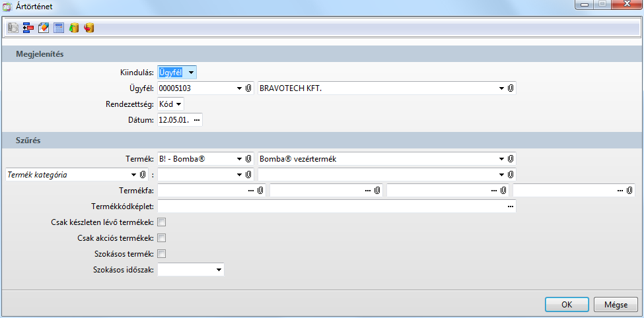Click the paperclip beside B! - Bomba® field
Screen dimensions: 644x318
click(248, 159)
